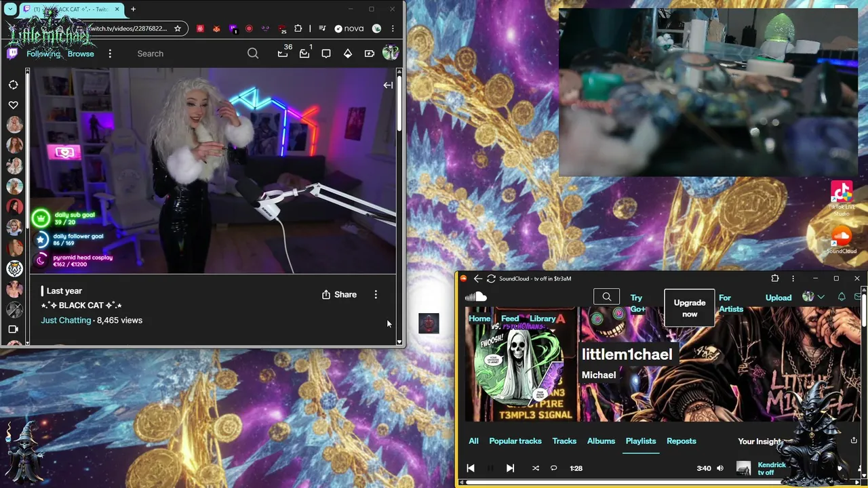The width and height of the screenshot is (868, 488).
Task: Skip to previous track in SoundCloud
Action: (471, 468)
